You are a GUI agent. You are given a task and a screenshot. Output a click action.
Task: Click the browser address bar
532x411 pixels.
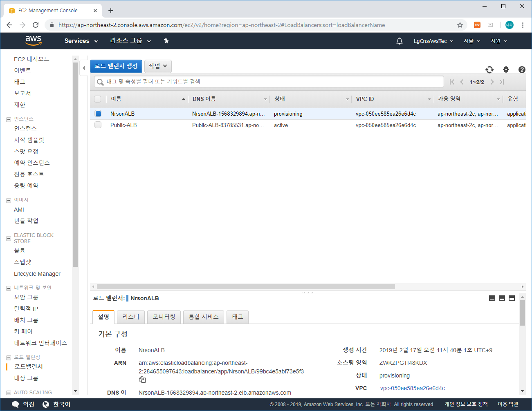[256, 25]
